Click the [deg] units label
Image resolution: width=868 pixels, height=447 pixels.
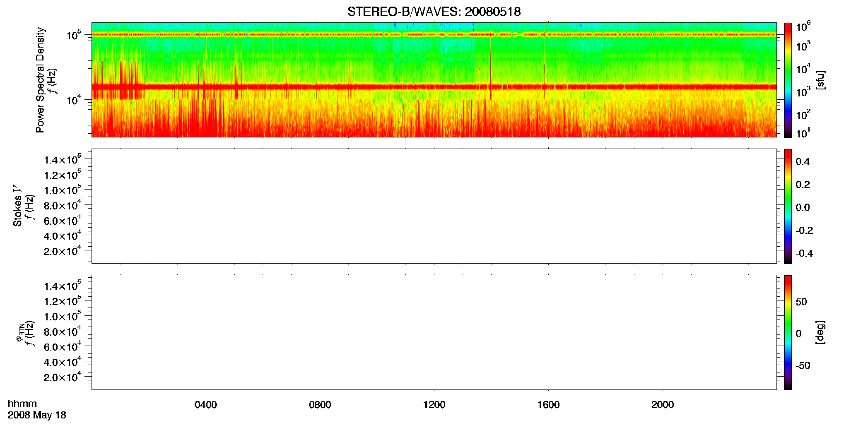pos(820,332)
